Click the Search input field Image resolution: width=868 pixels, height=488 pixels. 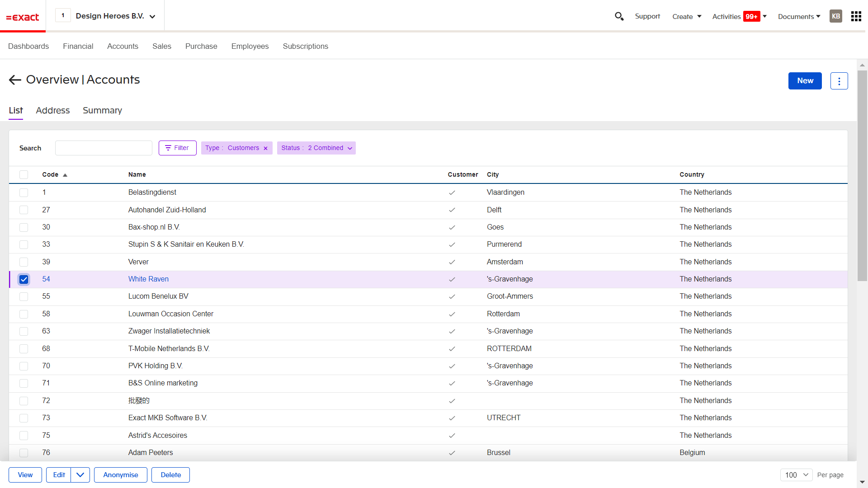[104, 148]
